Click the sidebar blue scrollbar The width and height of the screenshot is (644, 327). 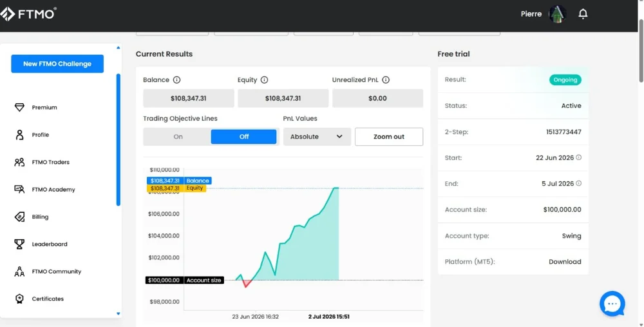pos(118,140)
